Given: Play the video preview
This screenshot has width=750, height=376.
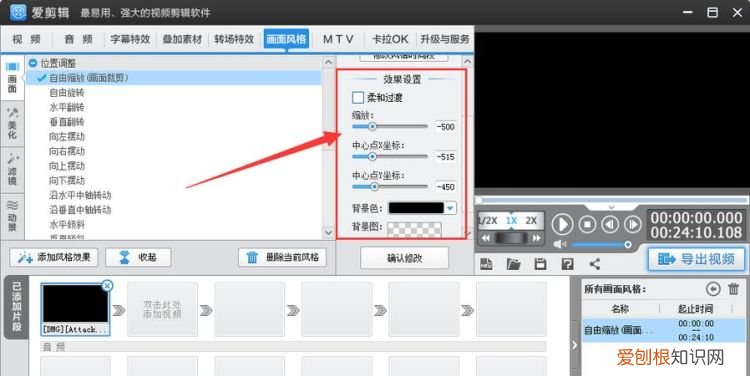Looking at the screenshot, I should coord(562,224).
